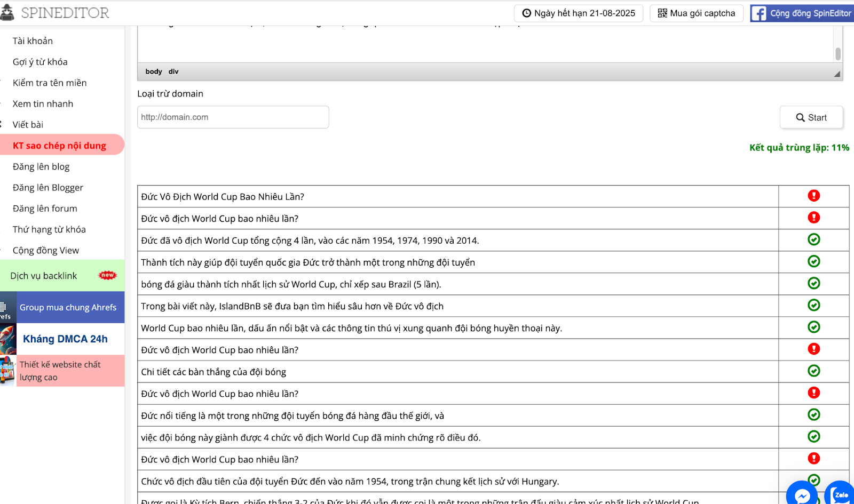Click green check icon for 'Đức nổi tiếng là một' row
Image resolution: width=854 pixels, height=504 pixels.
pyautogui.click(x=813, y=414)
